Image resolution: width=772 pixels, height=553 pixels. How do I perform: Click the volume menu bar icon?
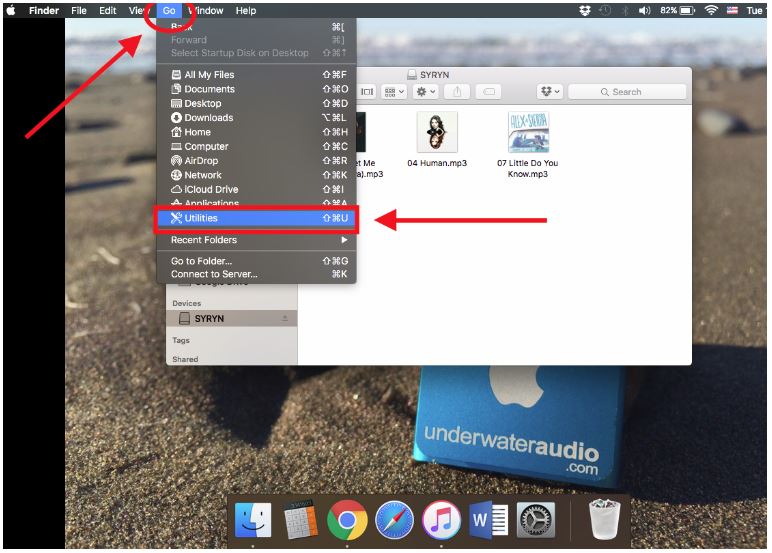[x=644, y=10]
